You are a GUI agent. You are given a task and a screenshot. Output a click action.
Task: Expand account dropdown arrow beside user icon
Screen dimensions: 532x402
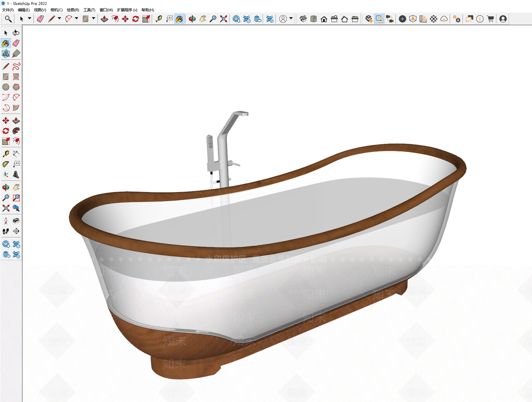291,19
